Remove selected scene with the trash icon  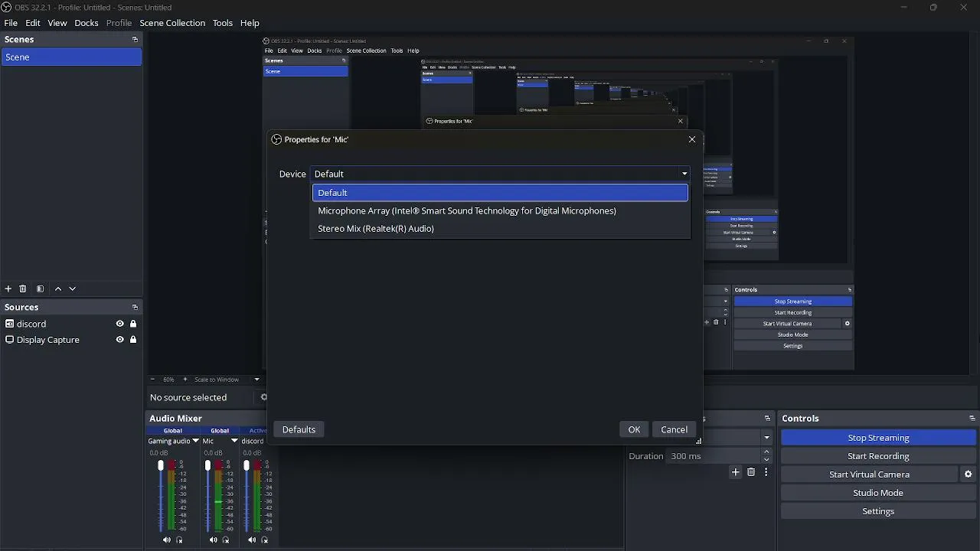(x=23, y=289)
